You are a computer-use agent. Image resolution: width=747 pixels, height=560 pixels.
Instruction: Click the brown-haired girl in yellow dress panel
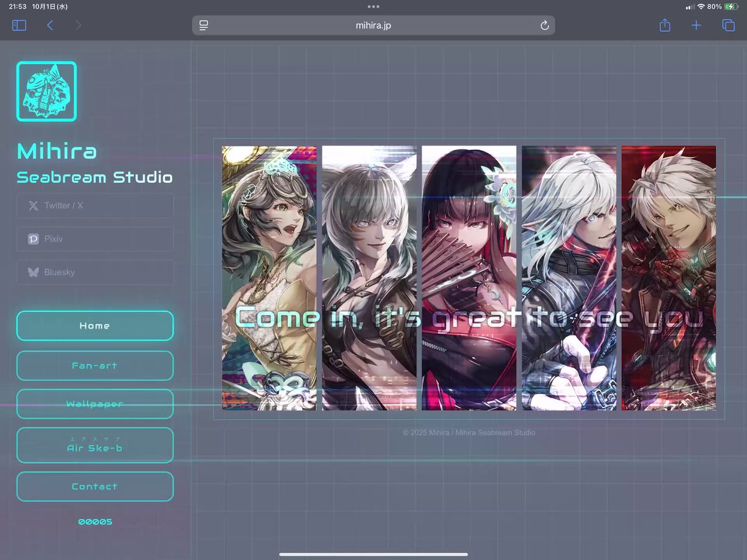(x=269, y=278)
